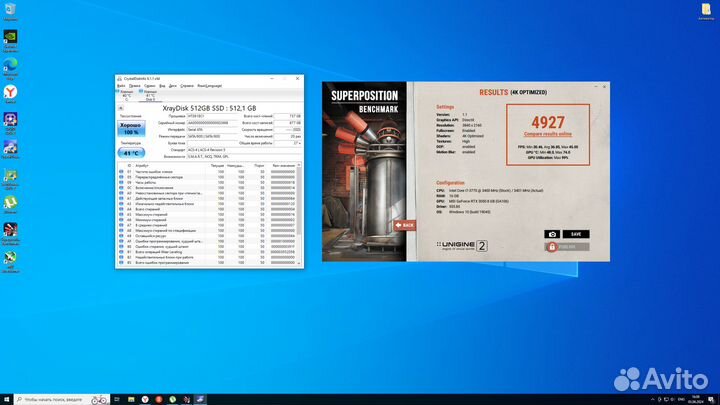Screen dimensions: 720x405
Task: Click the UNIGINE 2 logo in Superposition
Action: tap(462, 246)
